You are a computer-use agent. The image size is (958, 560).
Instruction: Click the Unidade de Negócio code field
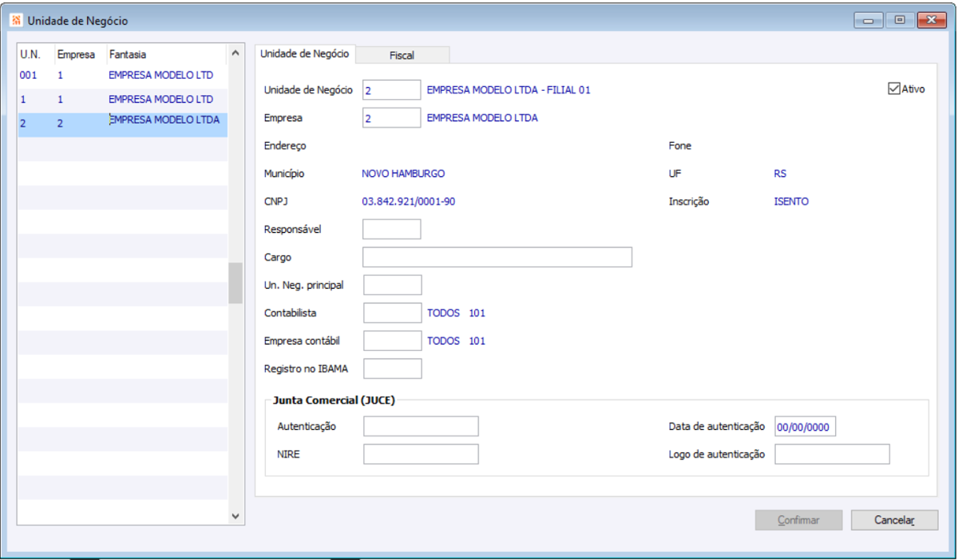click(391, 90)
